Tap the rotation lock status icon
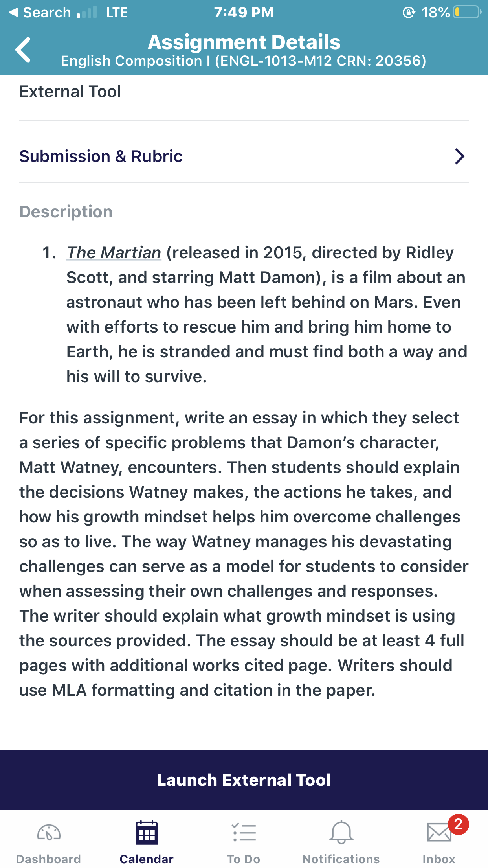 [x=409, y=13]
